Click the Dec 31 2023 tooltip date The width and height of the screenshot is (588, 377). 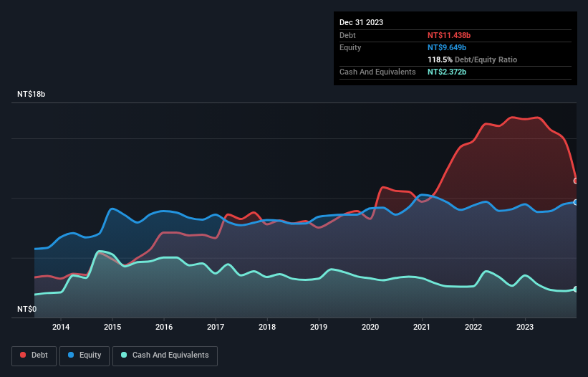tap(361, 22)
